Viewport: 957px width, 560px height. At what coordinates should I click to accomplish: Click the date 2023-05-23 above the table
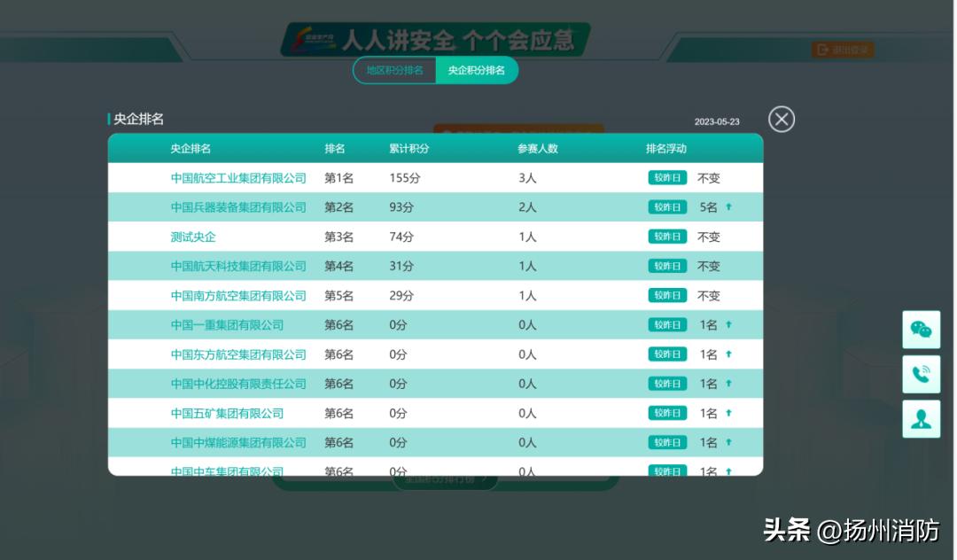[717, 121]
